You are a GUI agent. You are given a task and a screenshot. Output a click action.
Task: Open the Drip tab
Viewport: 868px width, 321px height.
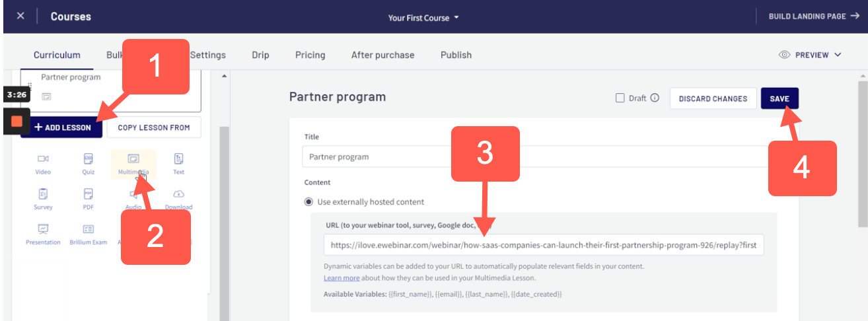260,55
